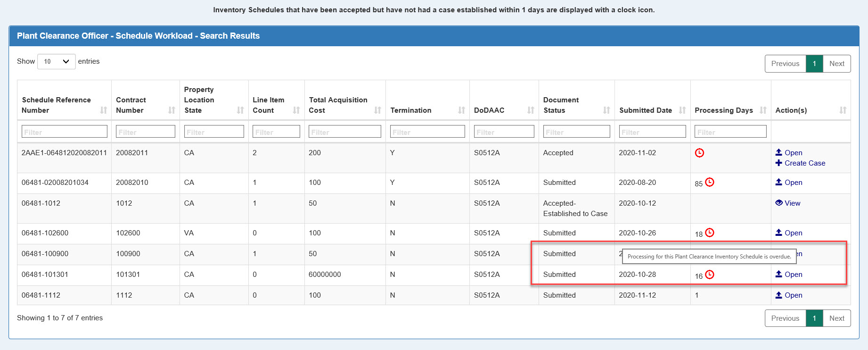Click top Previous pagination button
Viewport: 868px width, 350px height.
tap(785, 64)
